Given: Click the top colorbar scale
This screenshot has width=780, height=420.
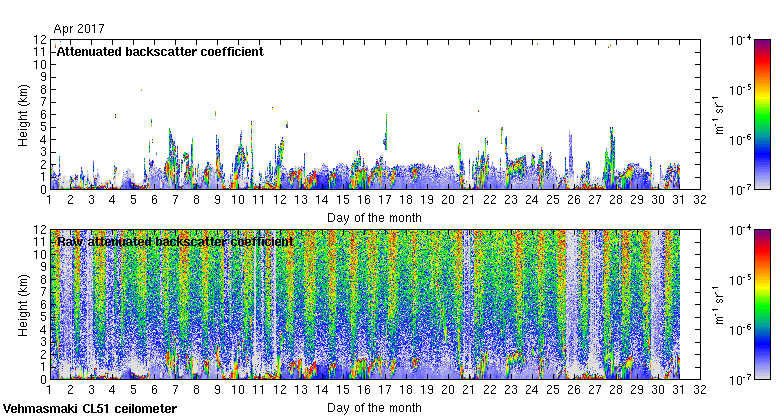Looking at the screenshot, I should pyautogui.click(x=762, y=114).
